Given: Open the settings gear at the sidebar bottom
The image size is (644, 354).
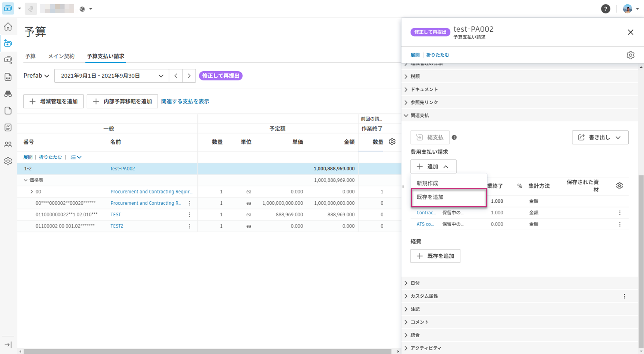Looking at the screenshot, I should click(x=8, y=161).
